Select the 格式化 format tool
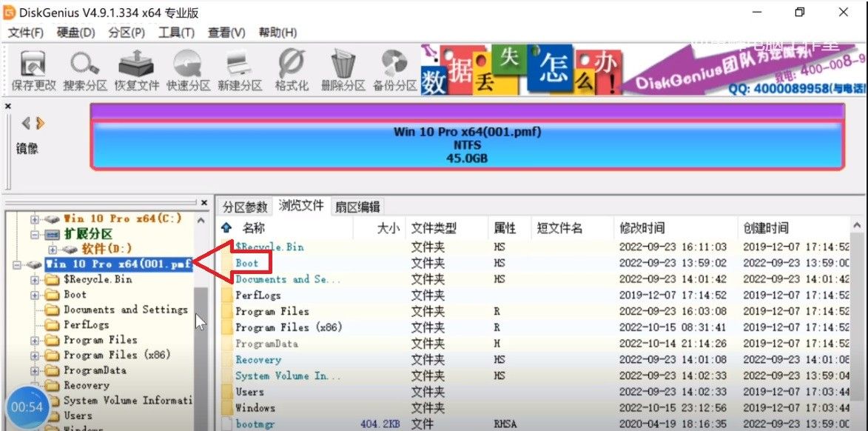 [291, 65]
